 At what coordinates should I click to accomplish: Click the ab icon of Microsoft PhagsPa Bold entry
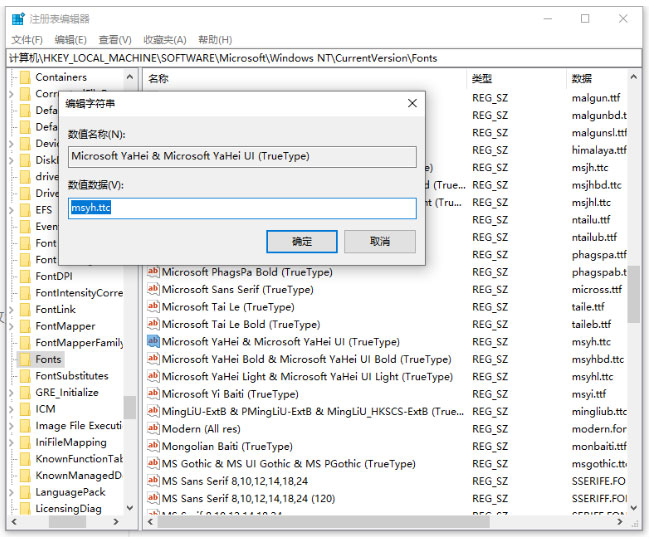[153, 272]
